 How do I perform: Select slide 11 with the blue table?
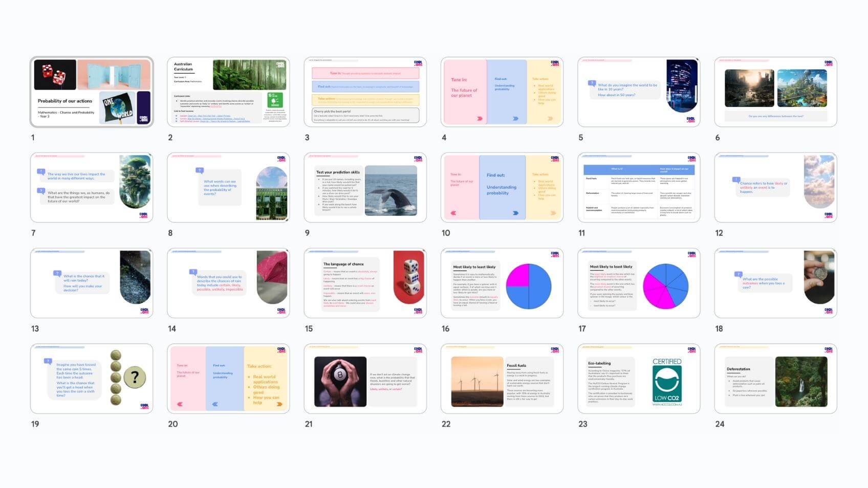point(639,188)
